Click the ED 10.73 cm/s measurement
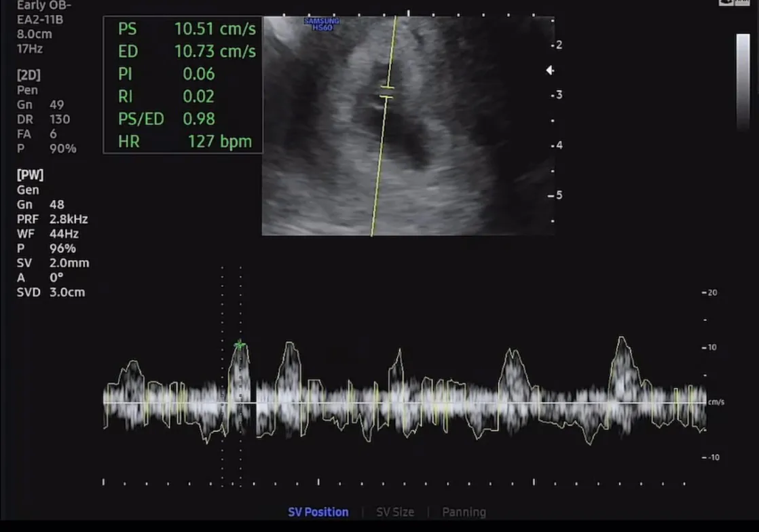Screen dimensions: 759x532 [187, 52]
